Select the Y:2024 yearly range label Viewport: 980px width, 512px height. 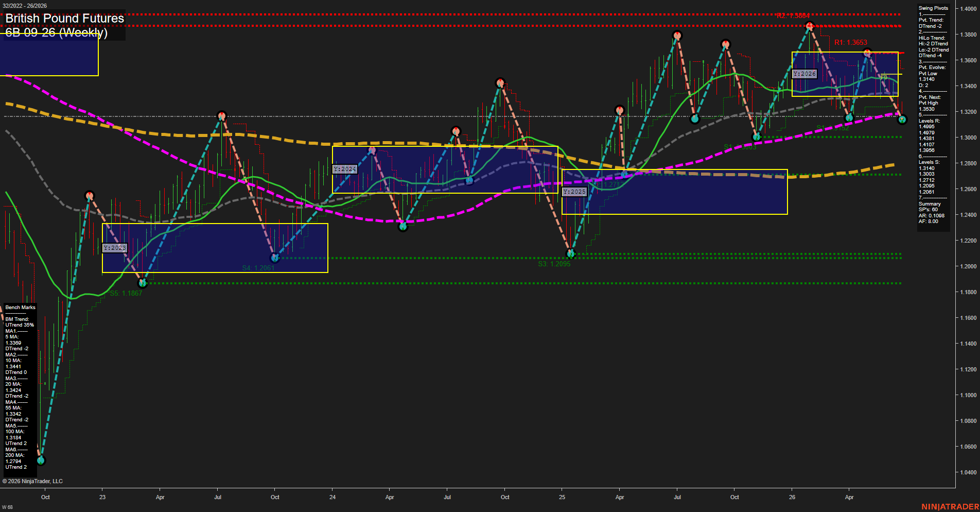tap(345, 169)
